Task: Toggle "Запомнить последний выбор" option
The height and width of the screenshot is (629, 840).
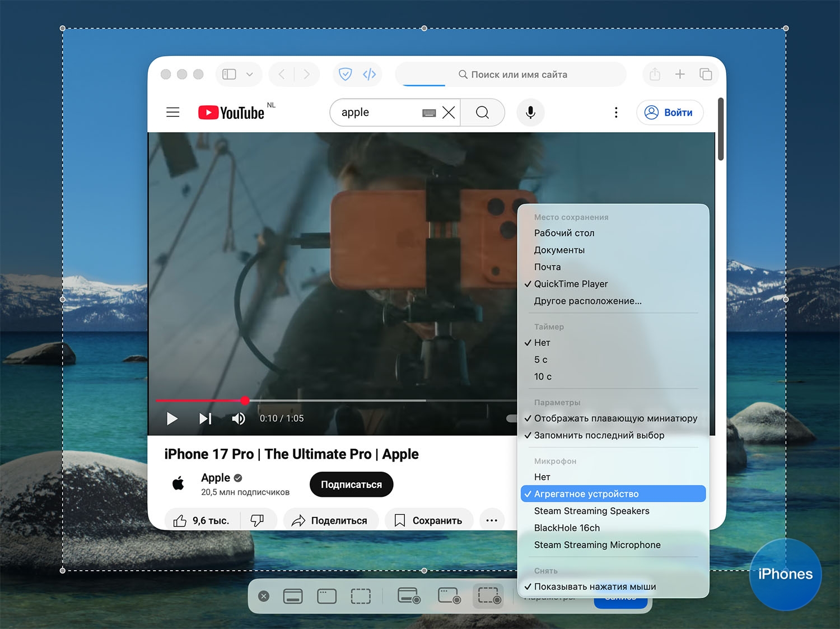Action: (x=599, y=435)
